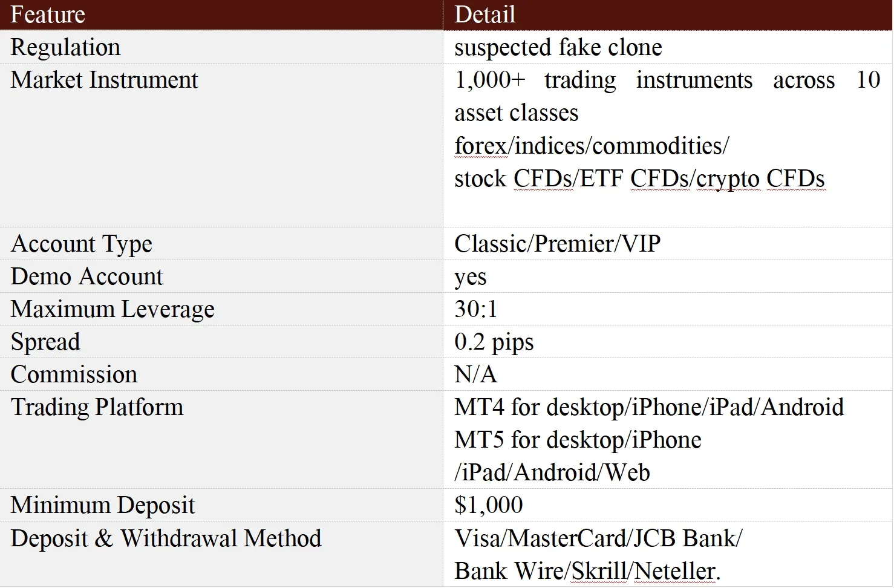Click the "yes" value for Demo Account
The width and height of the screenshot is (894, 588).
(x=470, y=277)
